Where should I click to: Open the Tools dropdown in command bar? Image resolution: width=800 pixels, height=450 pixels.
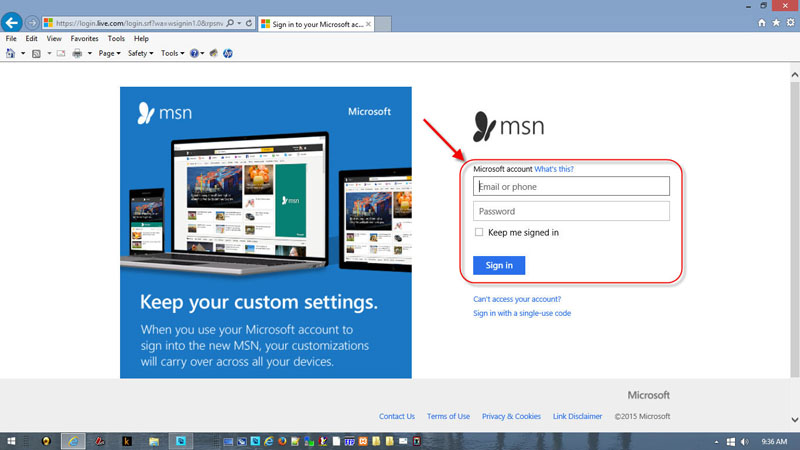pos(172,53)
